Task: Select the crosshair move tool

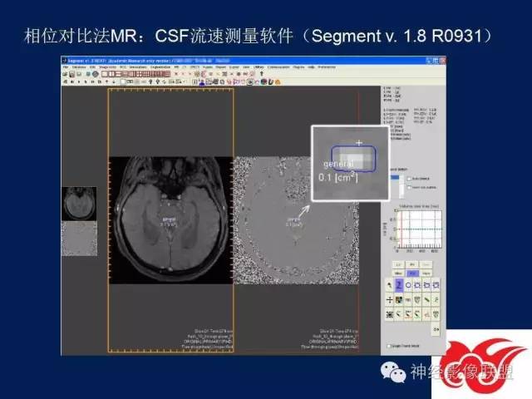Action: [390, 300]
